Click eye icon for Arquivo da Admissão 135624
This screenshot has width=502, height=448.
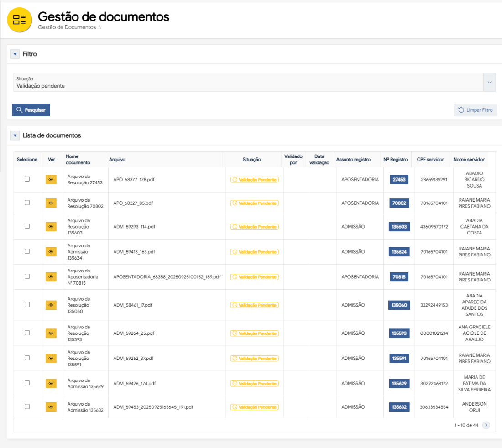(x=51, y=252)
